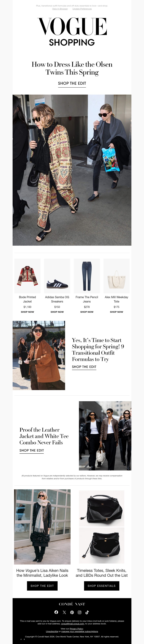Open the X social icon
This screenshot has width=144, height=644.
tap(64, 612)
